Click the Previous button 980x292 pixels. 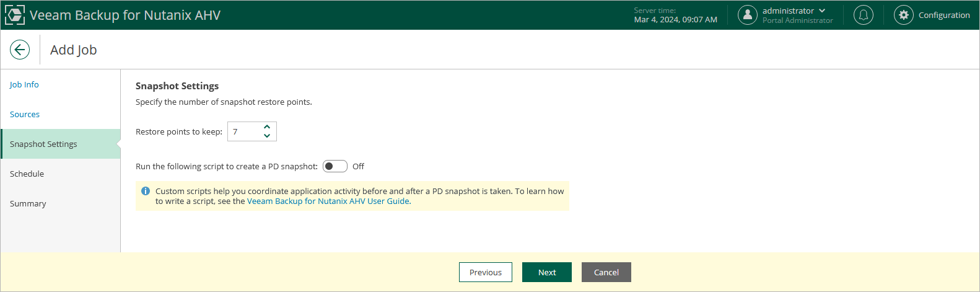[x=486, y=272]
